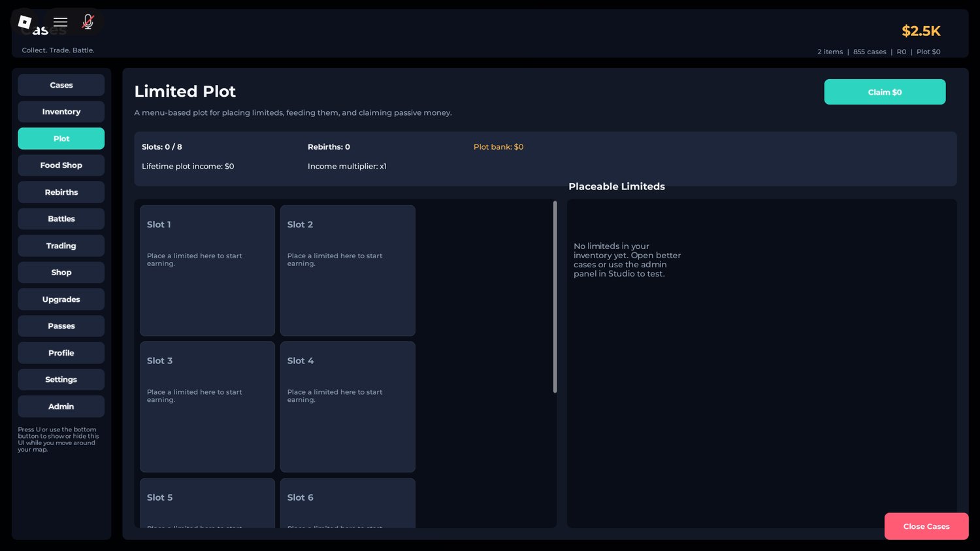Open the Admin panel

tap(61, 407)
